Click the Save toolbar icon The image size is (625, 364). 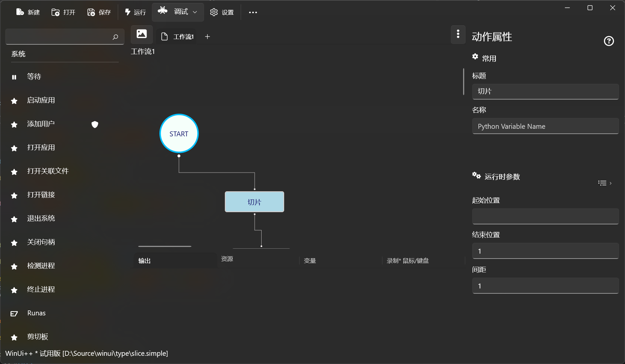(91, 12)
